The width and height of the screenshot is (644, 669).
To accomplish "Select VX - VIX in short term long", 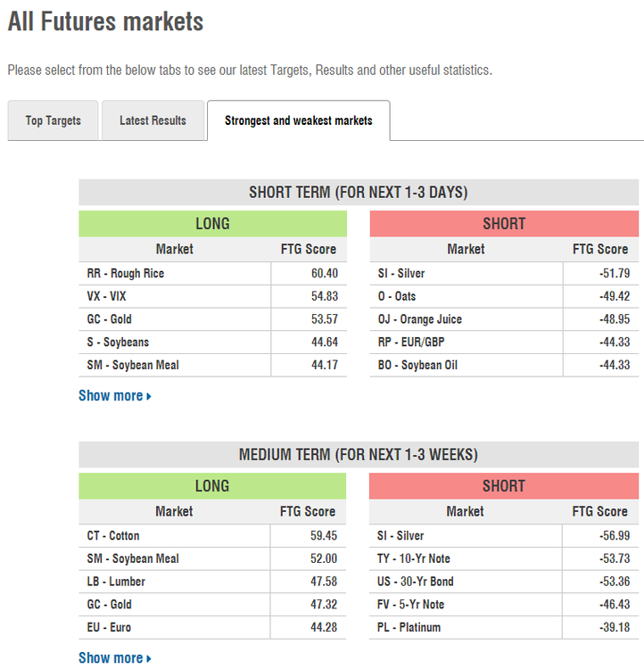I will pos(212,296).
